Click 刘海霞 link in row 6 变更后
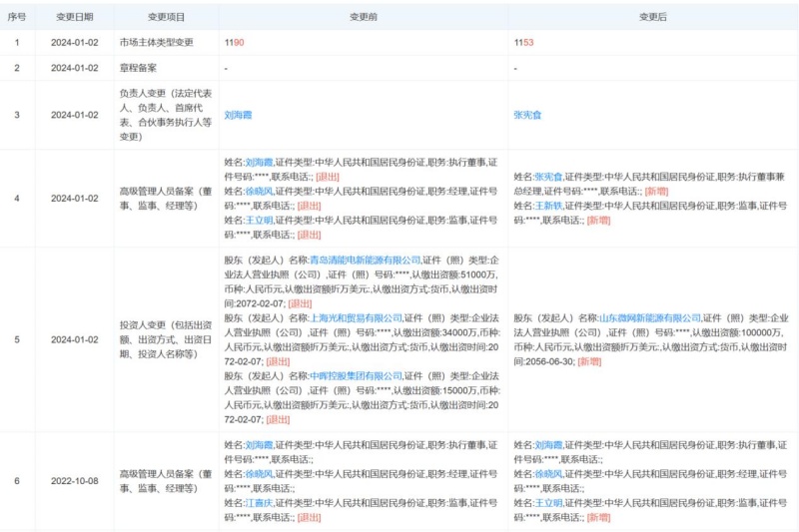 tap(548, 444)
